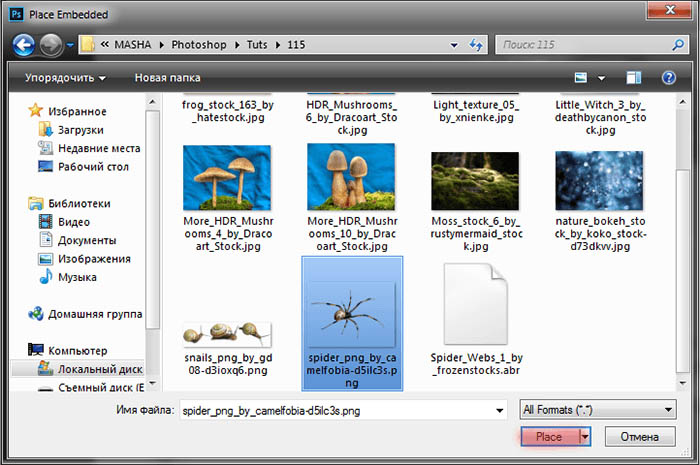Viewport: 700px width, 465px height.
Task: Select frog_stock_163_by_hatestock.jpg file name
Action: click(228, 111)
